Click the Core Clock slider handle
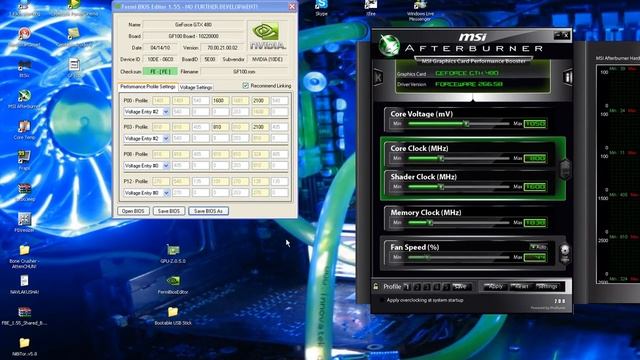The height and width of the screenshot is (360, 640). (x=441, y=158)
